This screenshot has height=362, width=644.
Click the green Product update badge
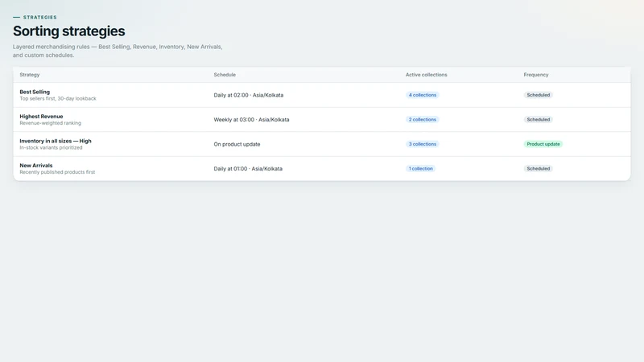click(x=543, y=144)
